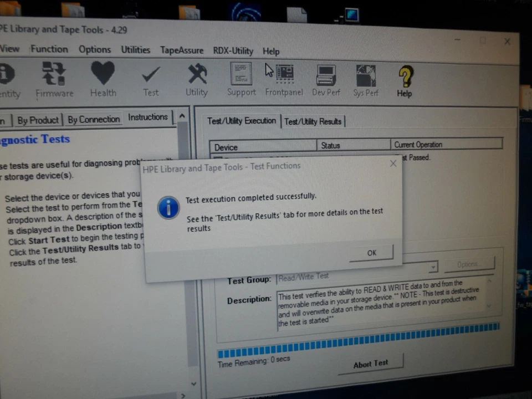Click the Device column header
Viewport: 532px width, 399px height.
[x=263, y=146]
